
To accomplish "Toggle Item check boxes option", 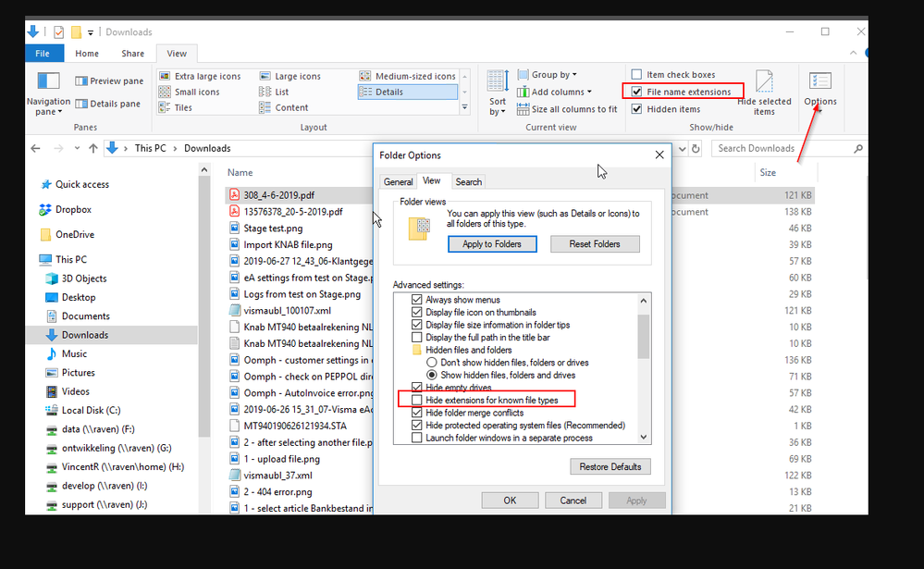I will click(636, 74).
